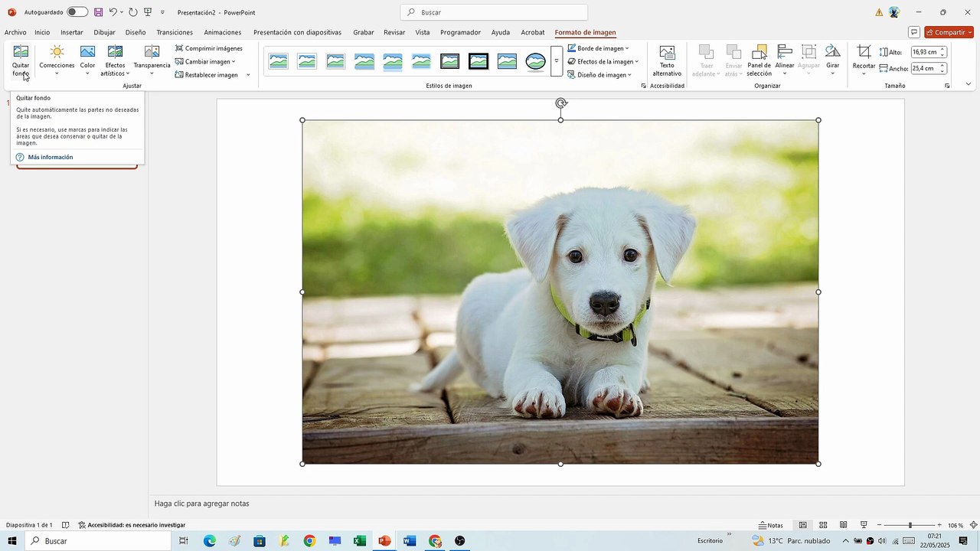Click the Quitar fondo button

coord(21,60)
